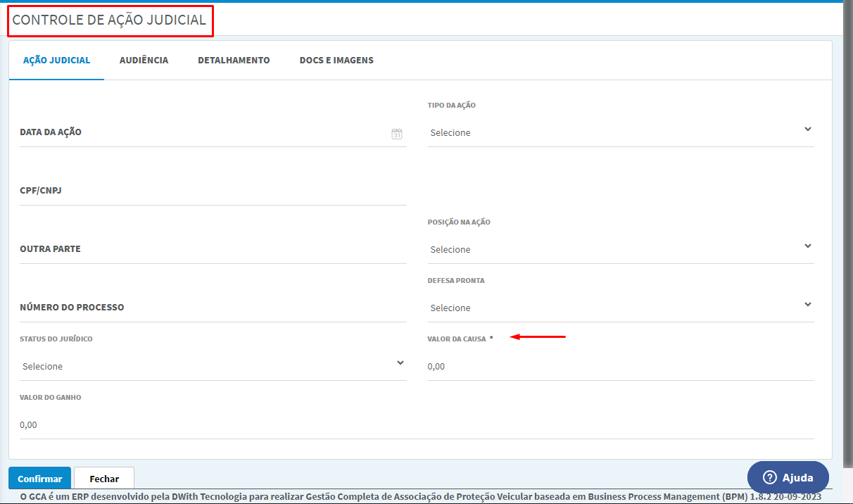Click into the Outra Parte field
The width and height of the screenshot is (853, 504).
click(x=213, y=249)
